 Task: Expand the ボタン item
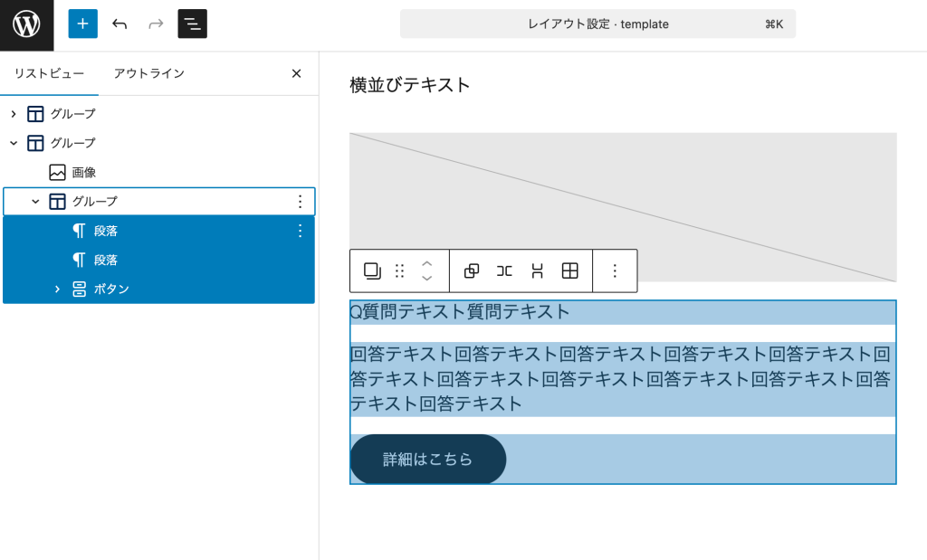[57, 289]
